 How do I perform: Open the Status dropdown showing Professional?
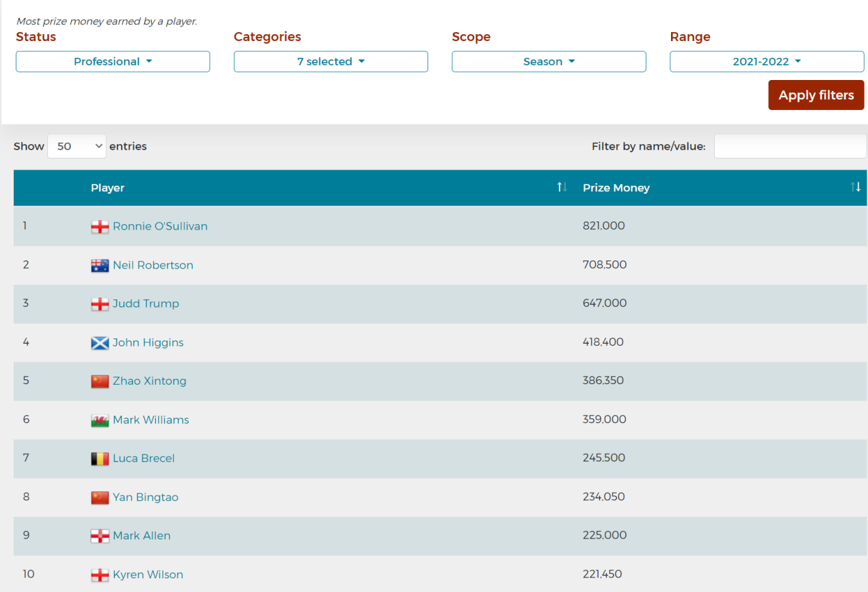[x=113, y=62]
